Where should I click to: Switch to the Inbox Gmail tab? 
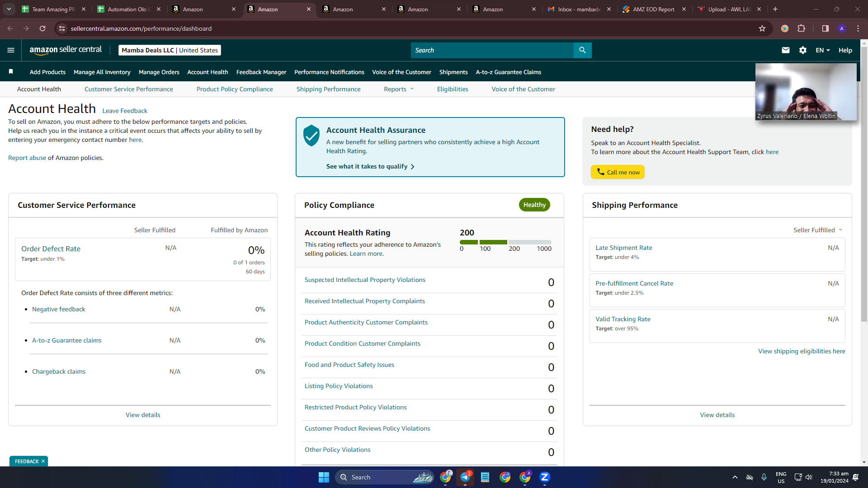point(579,9)
